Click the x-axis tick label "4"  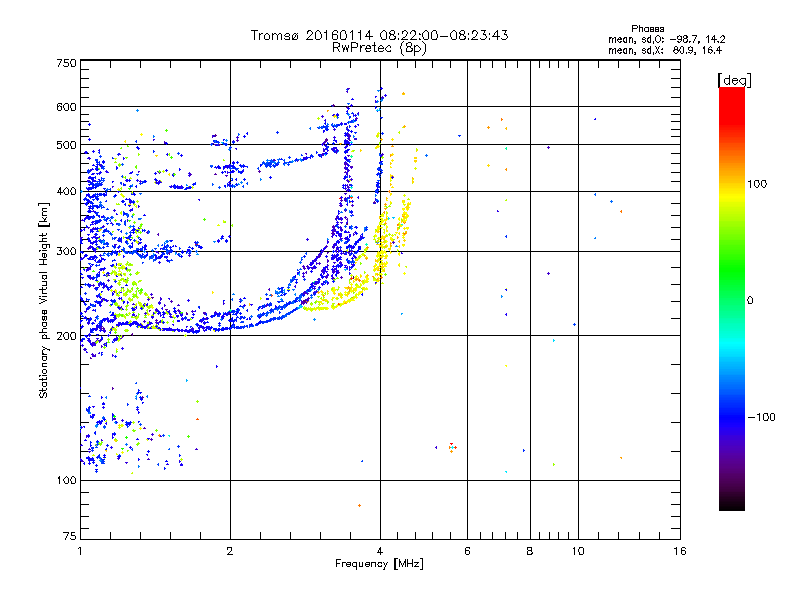pos(380,551)
